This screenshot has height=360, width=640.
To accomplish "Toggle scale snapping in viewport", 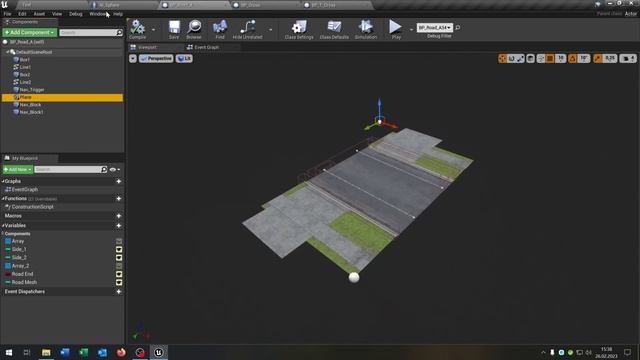I will click(598, 59).
